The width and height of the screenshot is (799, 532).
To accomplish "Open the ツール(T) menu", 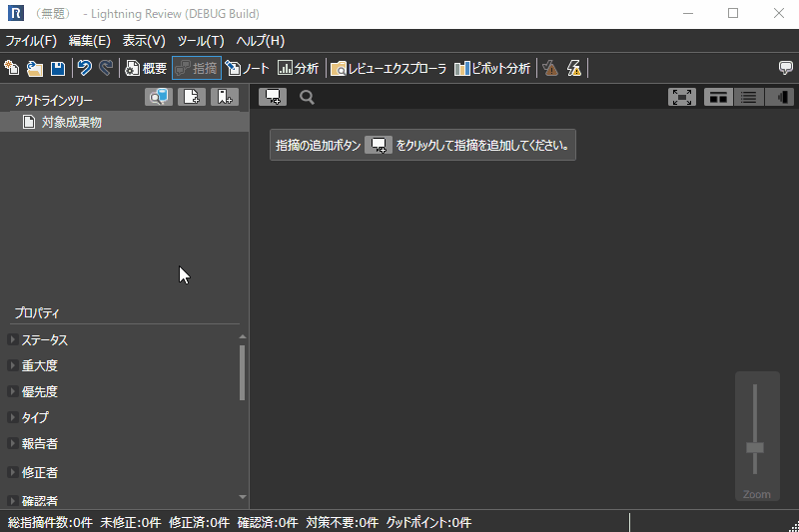I will click(201, 41).
